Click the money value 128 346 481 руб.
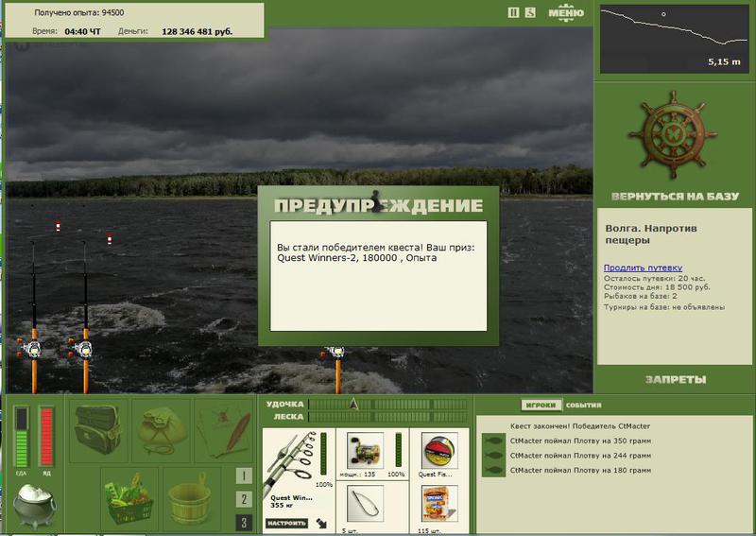Viewport: 756px width, 536px height. tap(197, 32)
